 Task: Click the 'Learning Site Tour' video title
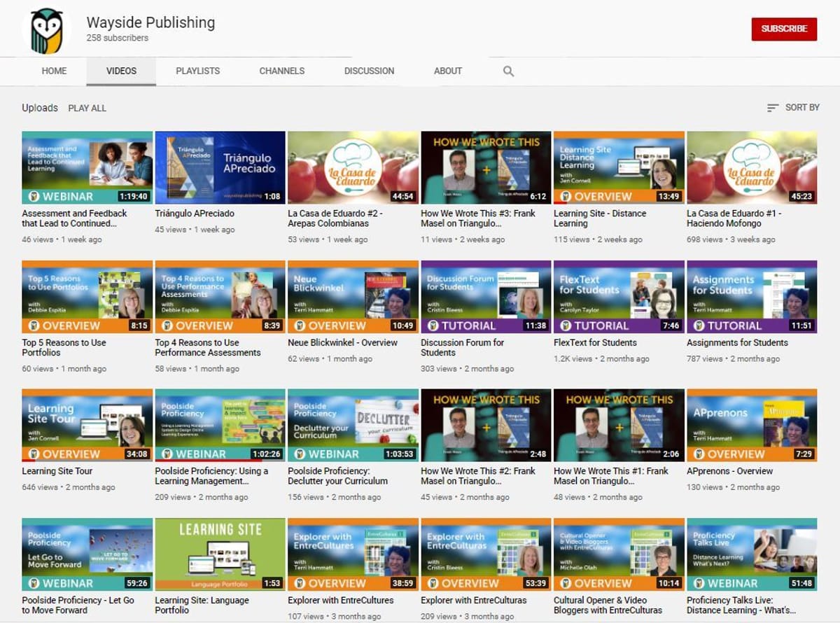pyautogui.click(x=57, y=471)
